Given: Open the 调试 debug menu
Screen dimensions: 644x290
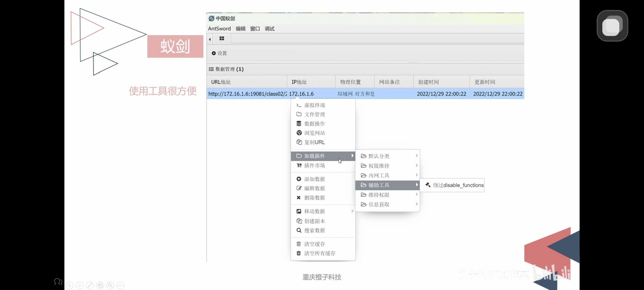Looking at the screenshot, I should pyautogui.click(x=269, y=29).
